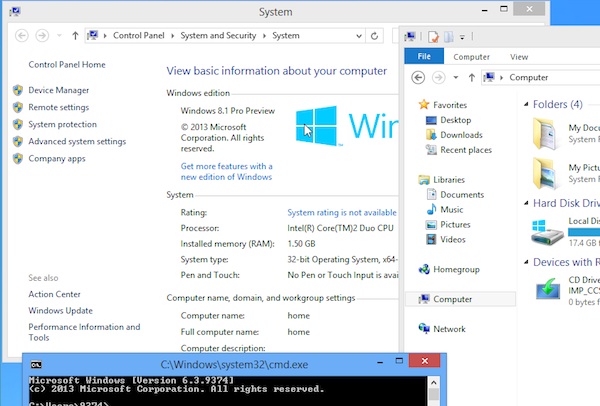Select Libraries in navigation pane
Viewport: 600px width, 406px height.
click(449, 180)
